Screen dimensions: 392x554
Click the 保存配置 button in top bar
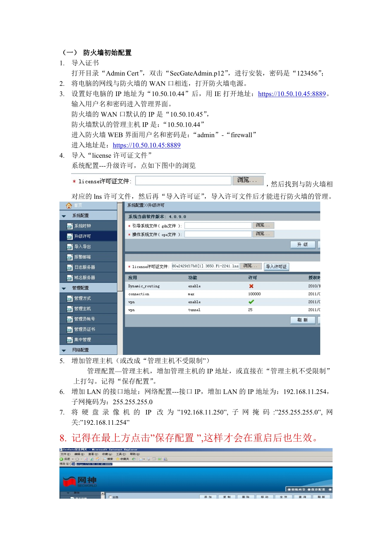click(x=316, y=490)
